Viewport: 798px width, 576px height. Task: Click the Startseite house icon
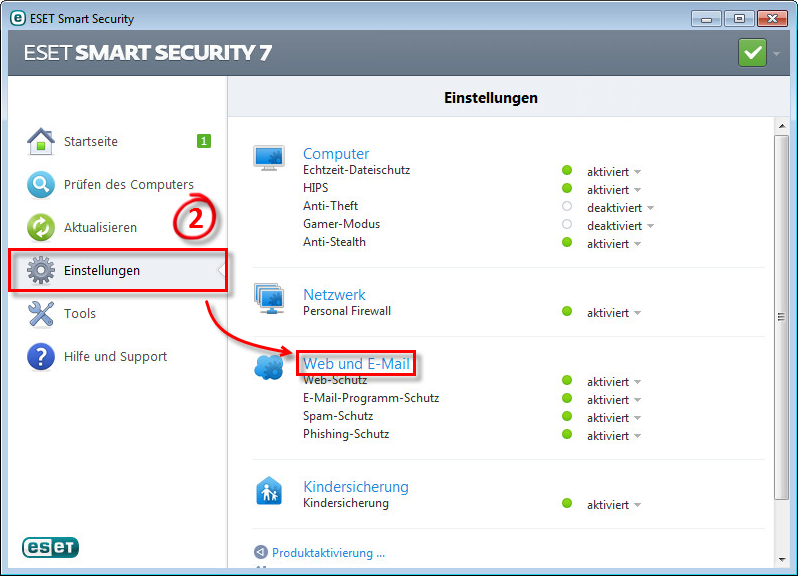pos(40,142)
